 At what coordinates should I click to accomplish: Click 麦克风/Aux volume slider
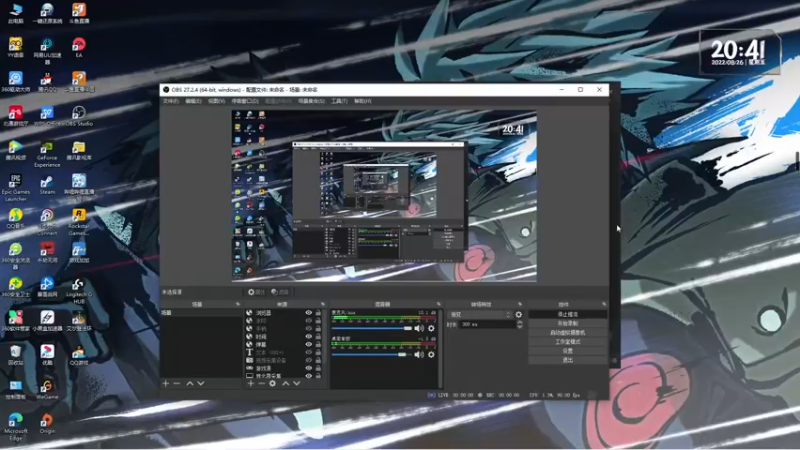(x=372, y=328)
